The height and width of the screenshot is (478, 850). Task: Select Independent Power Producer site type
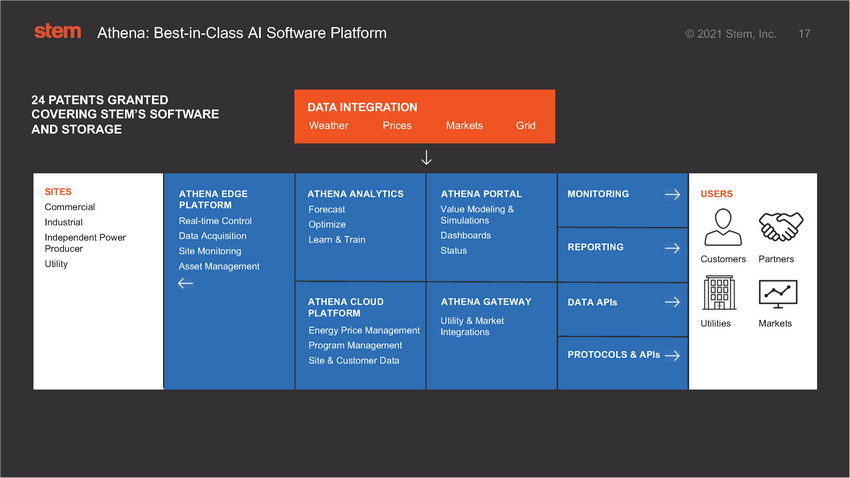click(85, 243)
